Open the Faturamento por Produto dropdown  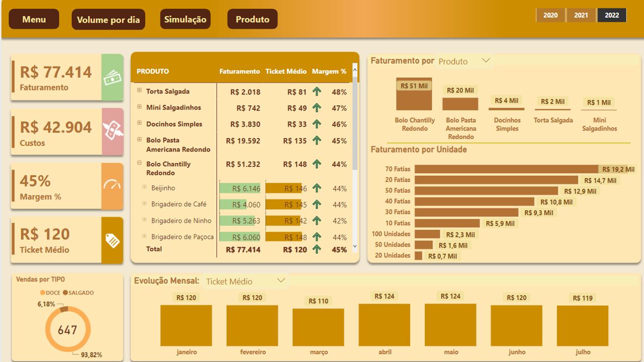pos(485,61)
